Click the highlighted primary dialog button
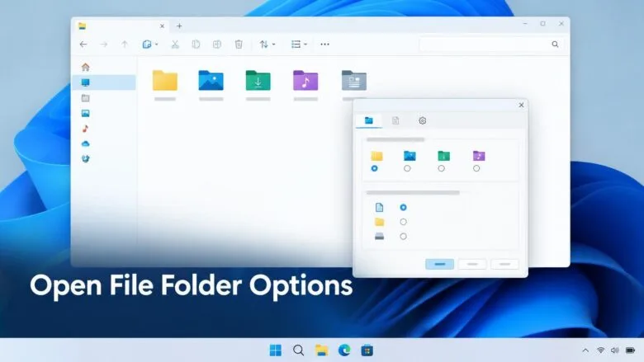The height and width of the screenshot is (362, 644). tap(439, 264)
